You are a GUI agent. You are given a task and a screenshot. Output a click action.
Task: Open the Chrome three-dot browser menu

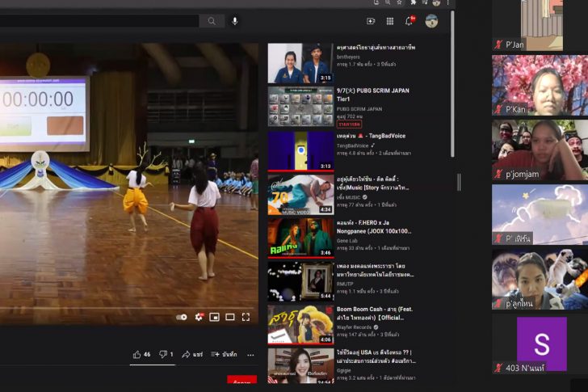click(447, 3)
